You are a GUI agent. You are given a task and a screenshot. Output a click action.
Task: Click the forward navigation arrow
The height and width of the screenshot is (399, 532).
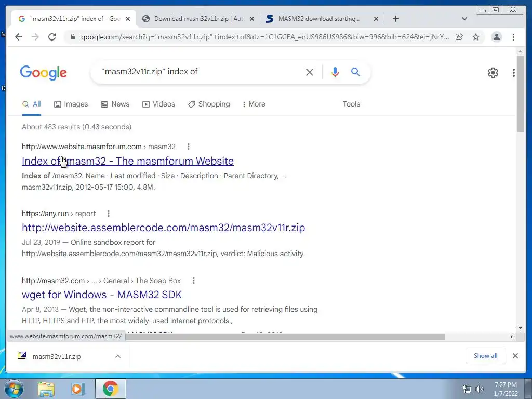(35, 37)
